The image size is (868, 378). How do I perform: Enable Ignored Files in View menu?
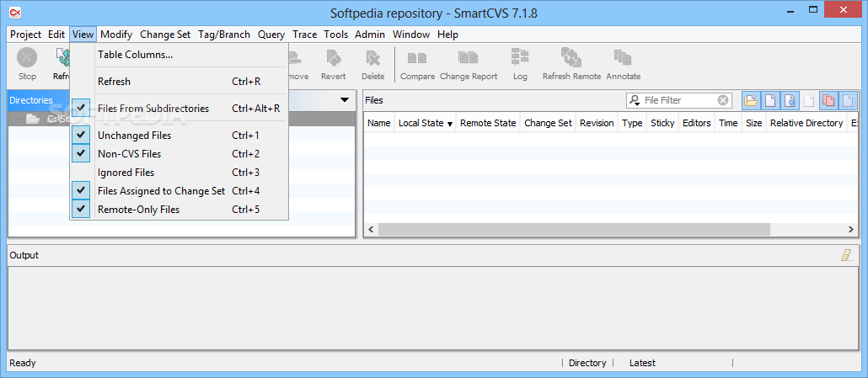click(x=179, y=173)
